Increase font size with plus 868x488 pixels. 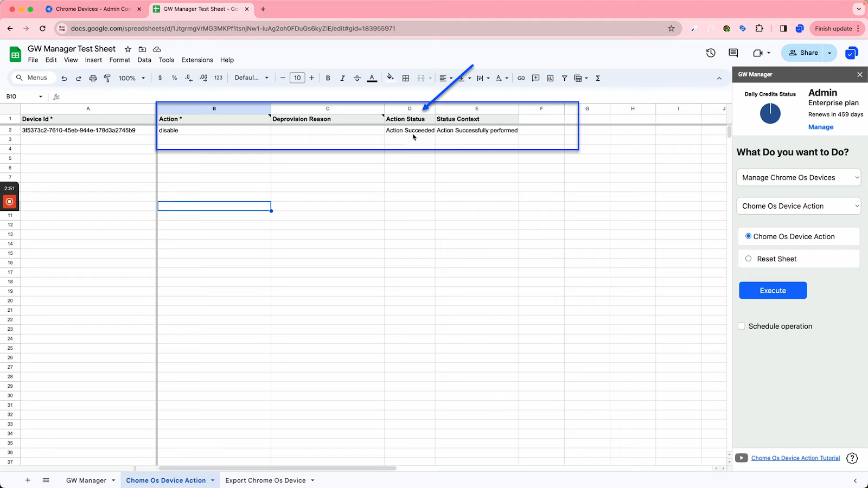click(312, 78)
